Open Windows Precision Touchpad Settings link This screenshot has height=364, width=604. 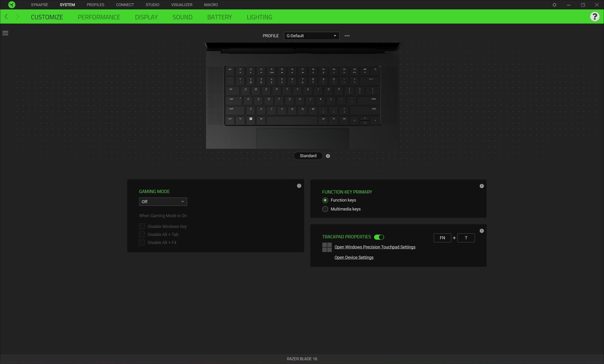(374, 247)
